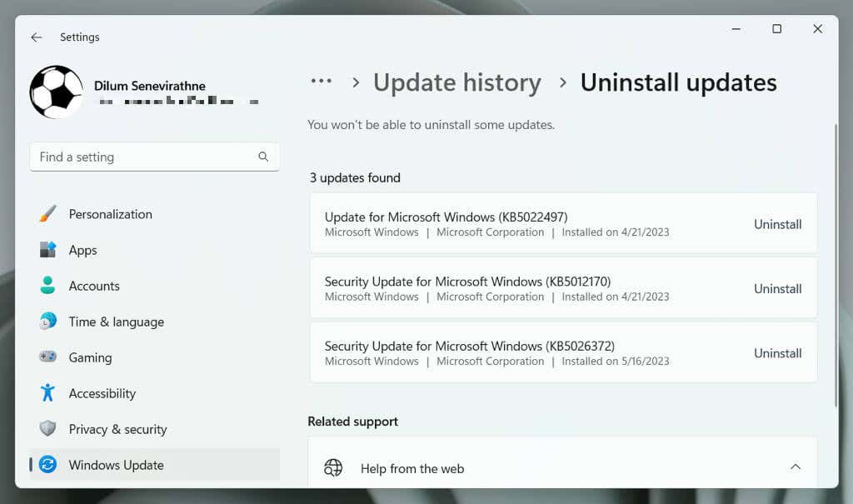Select the Apps section icon
Viewport: 853px width, 504px height.
click(x=47, y=250)
